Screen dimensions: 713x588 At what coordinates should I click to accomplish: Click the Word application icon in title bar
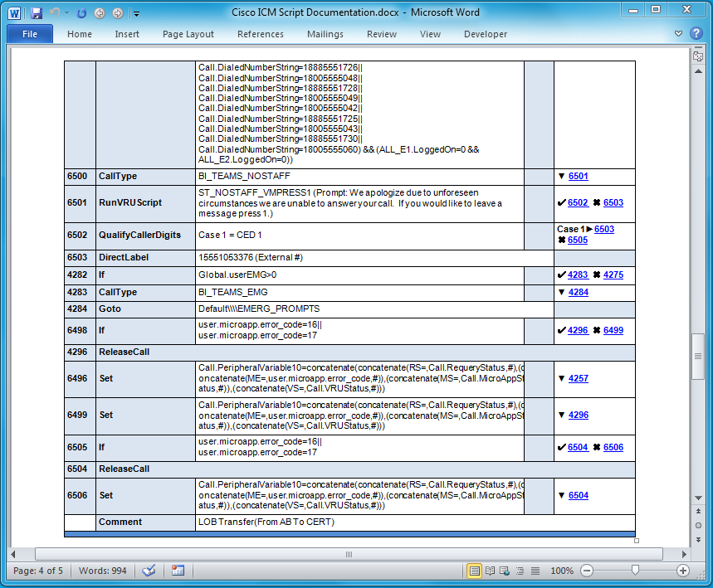(14, 13)
